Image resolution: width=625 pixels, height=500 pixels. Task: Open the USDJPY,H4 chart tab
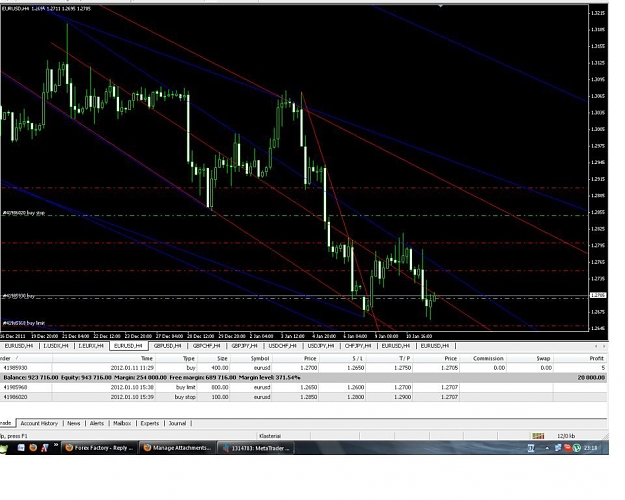pos(321,346)
